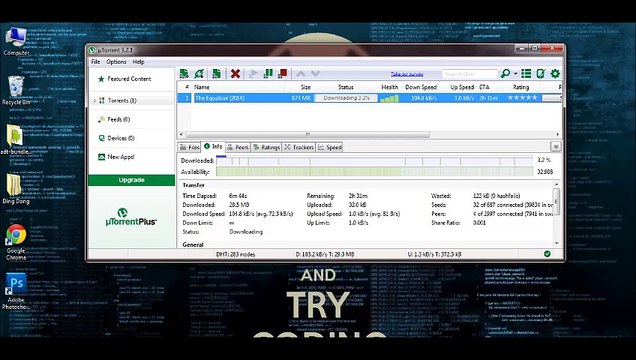
Task: Click the horizontal scrollbar under torrent list
Action: [307, 134]
